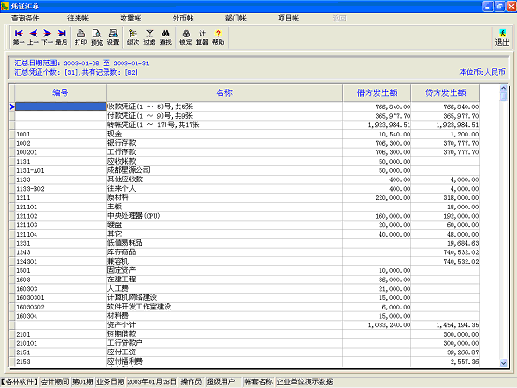Select the 转账凭证 summary row
This screenshot has height=388, width=517.
tap(247, 125)
